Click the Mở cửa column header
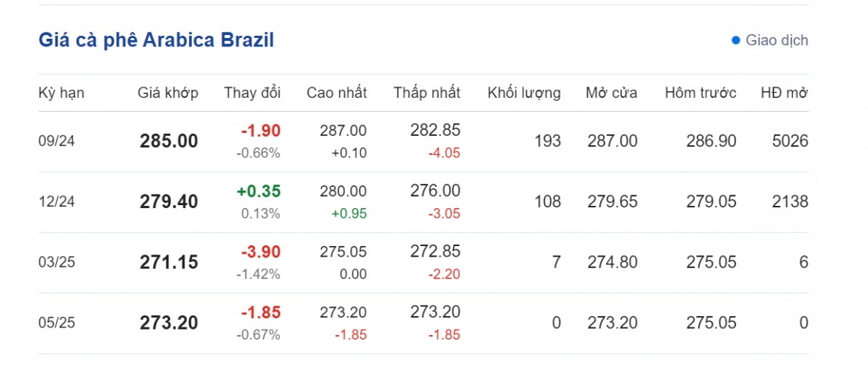The width and height of the screenshot is (868, 376). 611,93
